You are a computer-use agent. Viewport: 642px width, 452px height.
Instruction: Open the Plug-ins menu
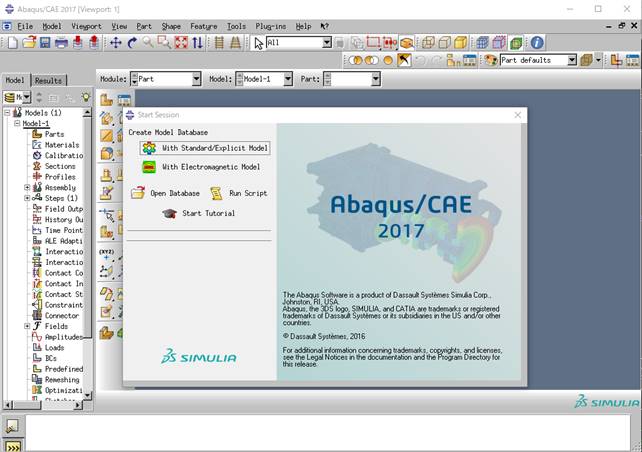[270, 26]
